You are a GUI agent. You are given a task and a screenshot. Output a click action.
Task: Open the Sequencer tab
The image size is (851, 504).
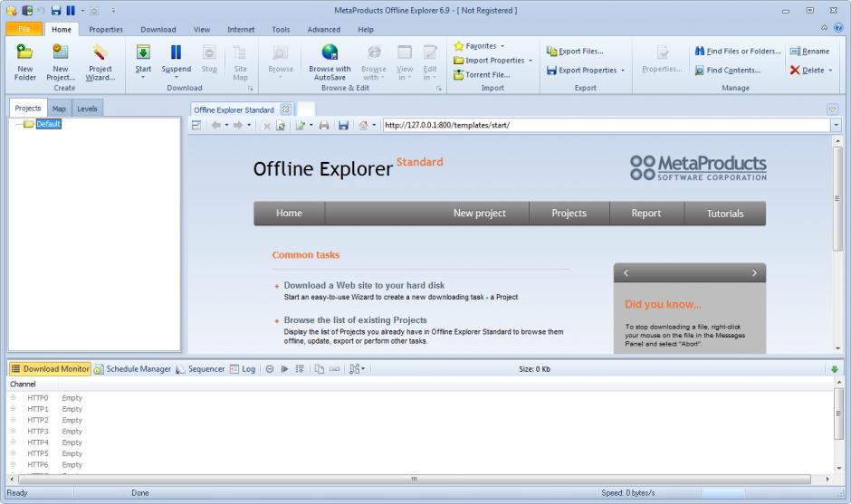point(200,369)
